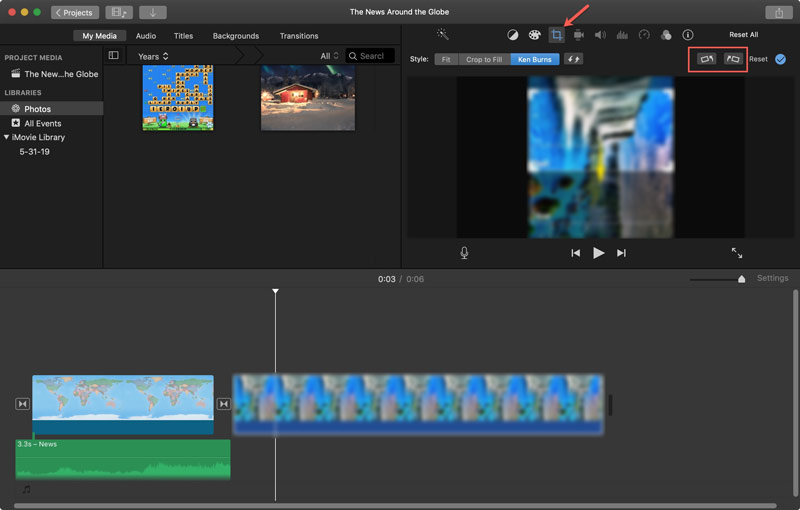
Task: Click the 0:03 current timecode text
Action: [386, 279]
